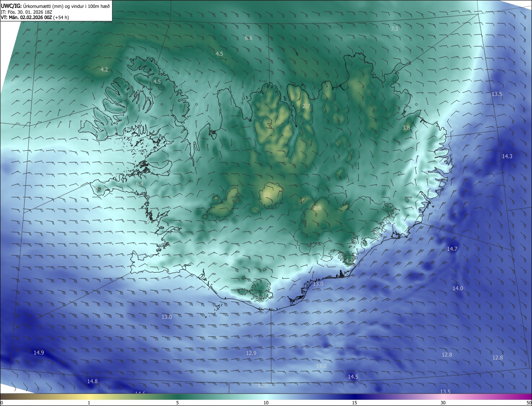Click the 2.6 value label

(x=318, y=208)
